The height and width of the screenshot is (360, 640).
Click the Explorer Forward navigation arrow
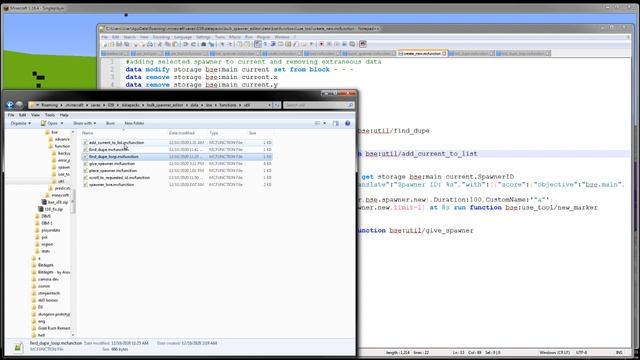[19, 105]
